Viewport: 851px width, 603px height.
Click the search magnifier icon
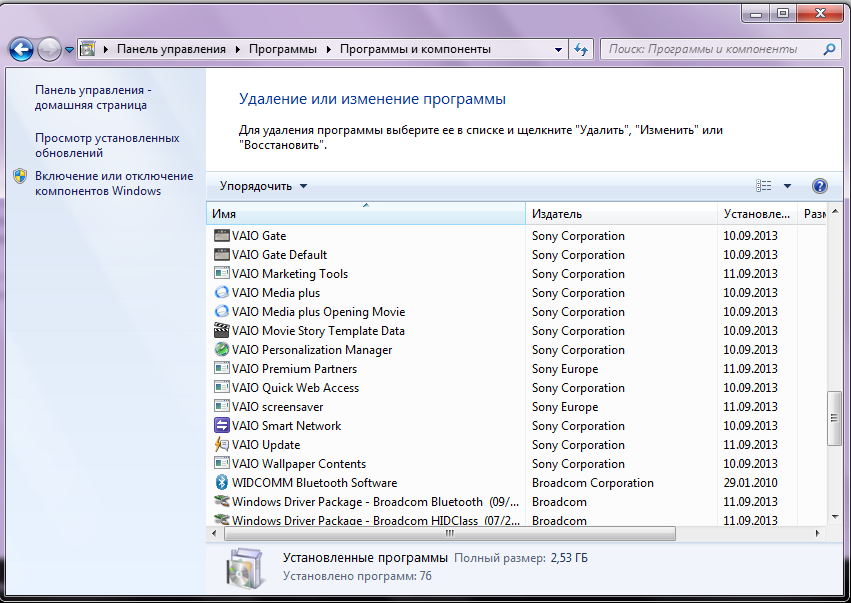(829, 49)
